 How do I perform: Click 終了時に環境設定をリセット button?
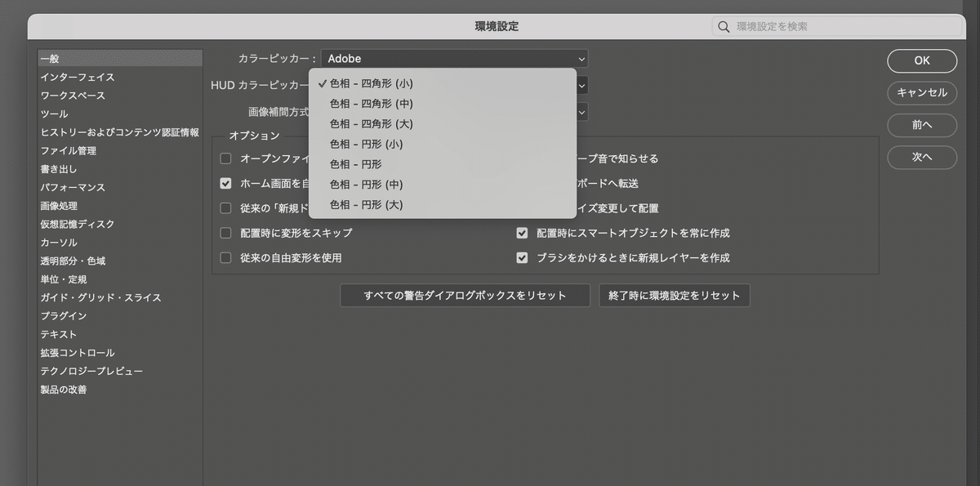point(675,296)
